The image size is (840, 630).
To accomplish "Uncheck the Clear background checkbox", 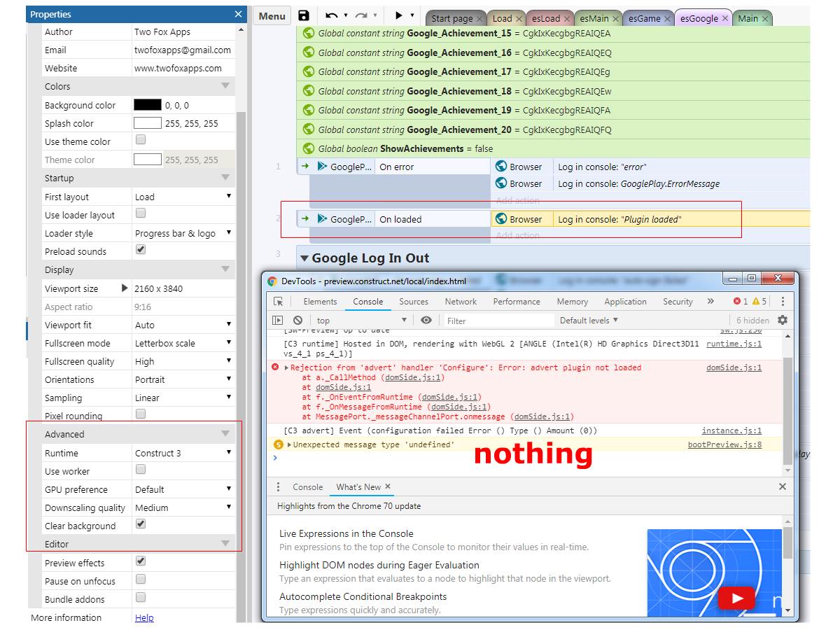I will (140, 524).
